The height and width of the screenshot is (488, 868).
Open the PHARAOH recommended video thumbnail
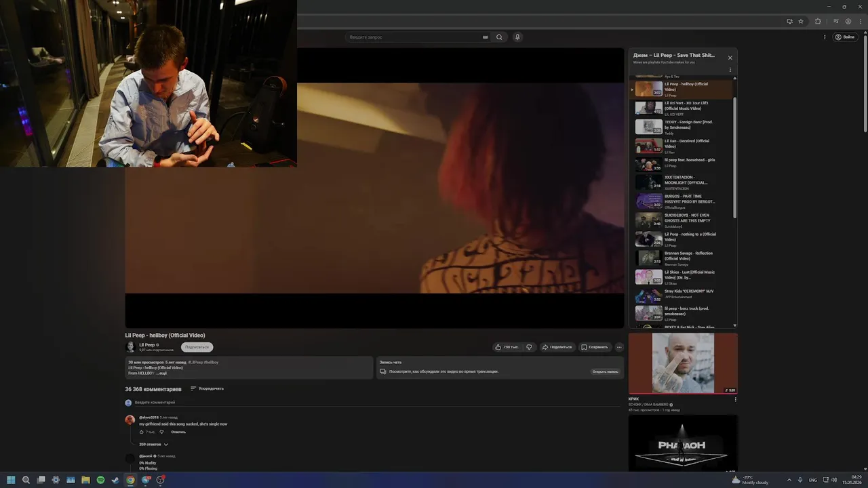click(683, 443)
